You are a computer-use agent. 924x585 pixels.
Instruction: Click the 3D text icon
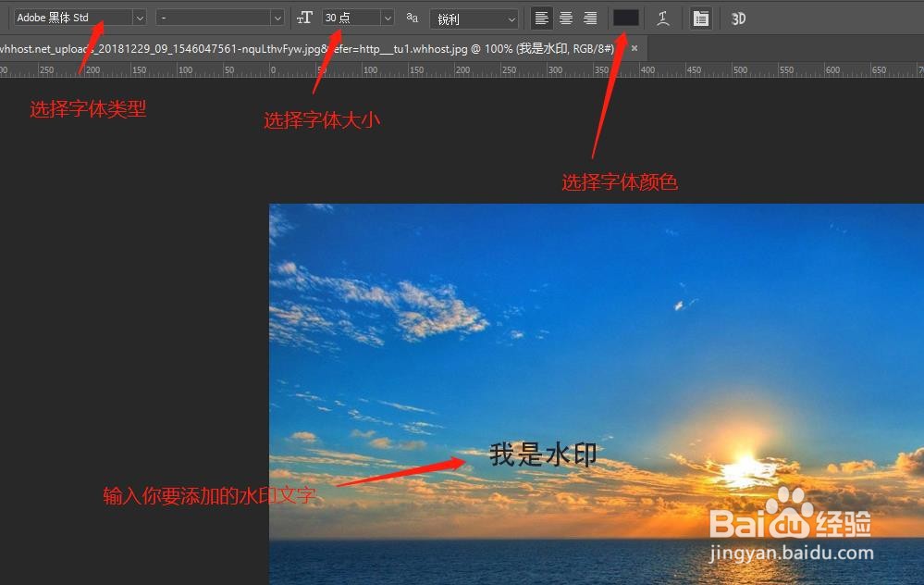pyautogui.click(x=737, y=18)
